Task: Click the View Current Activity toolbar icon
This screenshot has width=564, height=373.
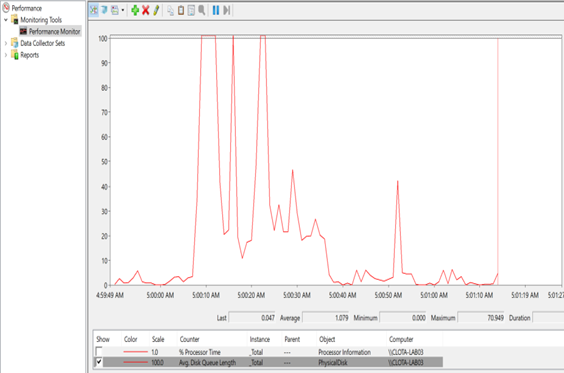Action: point(94,10)
